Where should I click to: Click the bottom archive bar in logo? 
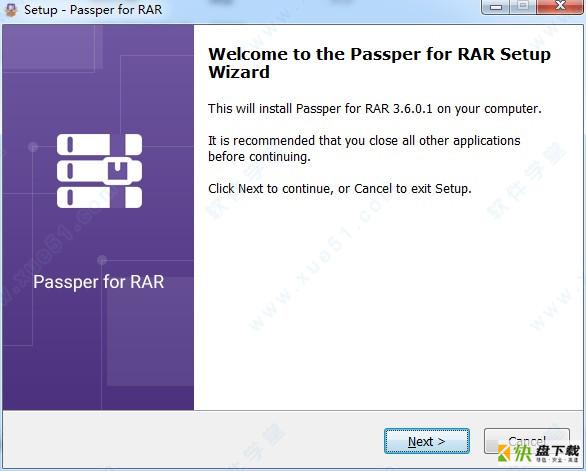[x=99, y=197]
